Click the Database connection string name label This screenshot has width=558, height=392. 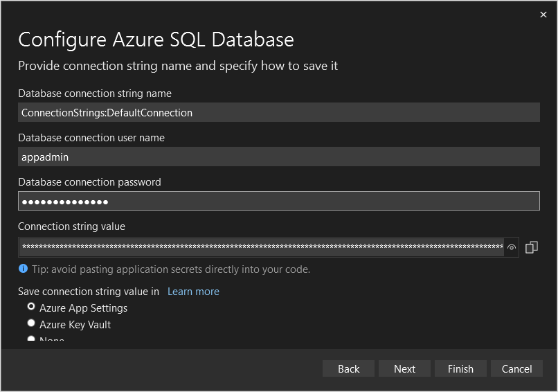[x=95, y=93]
